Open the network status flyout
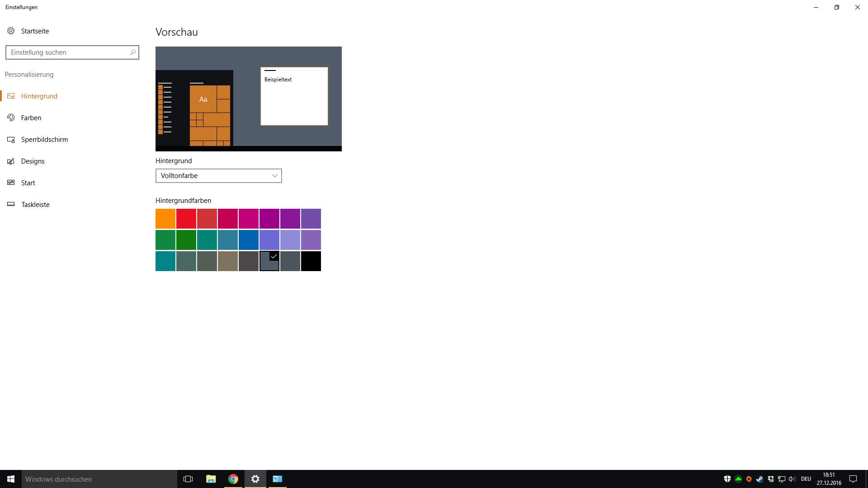 tap(782, 479)
